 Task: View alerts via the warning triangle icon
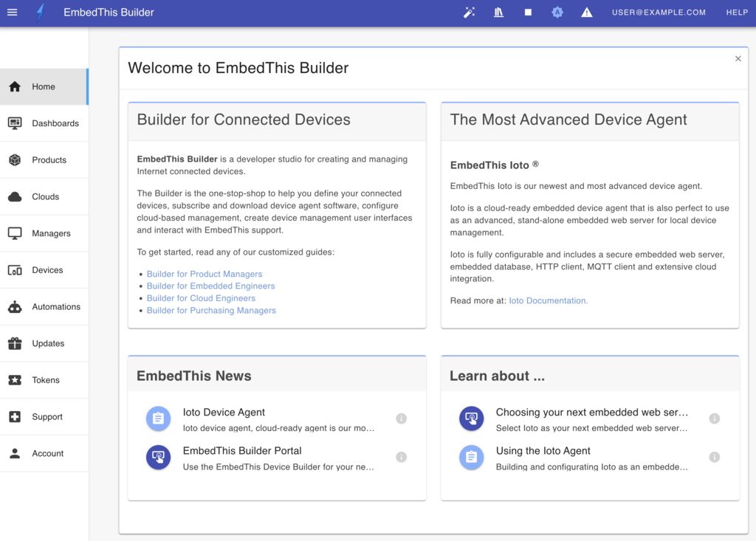tap(586, 12)
